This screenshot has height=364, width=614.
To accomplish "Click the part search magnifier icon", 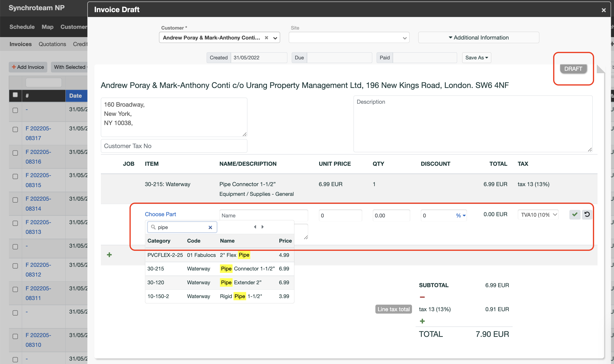I will tap(153, 227).
